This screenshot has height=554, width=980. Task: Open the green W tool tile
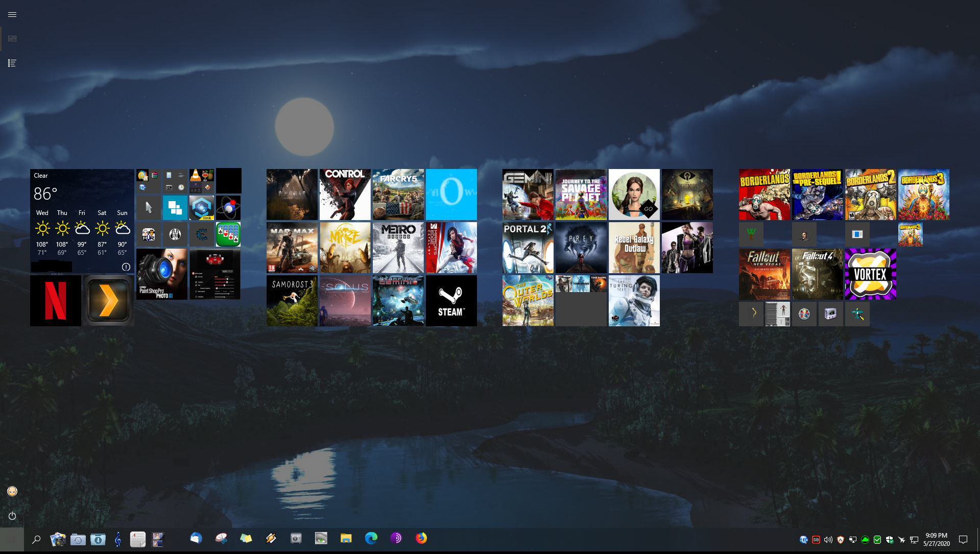click(751, 234)
